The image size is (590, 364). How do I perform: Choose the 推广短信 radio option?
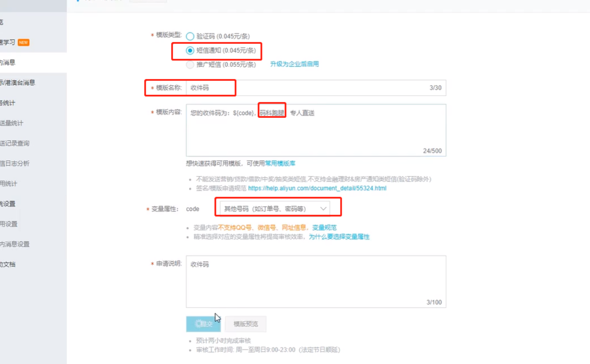coord(190,64)
